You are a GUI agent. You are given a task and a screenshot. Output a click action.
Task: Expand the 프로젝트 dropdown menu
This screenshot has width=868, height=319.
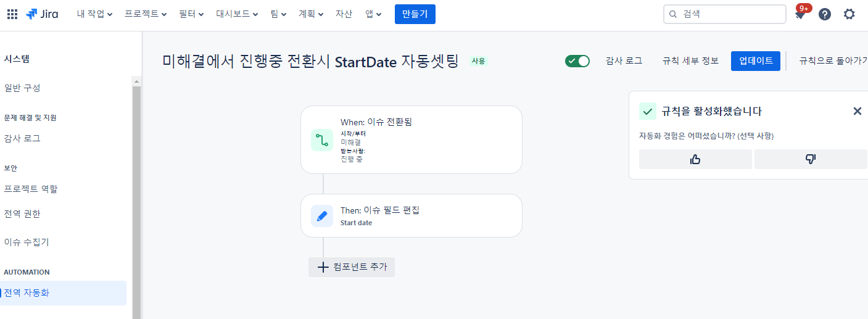click(x=146, y=14)
